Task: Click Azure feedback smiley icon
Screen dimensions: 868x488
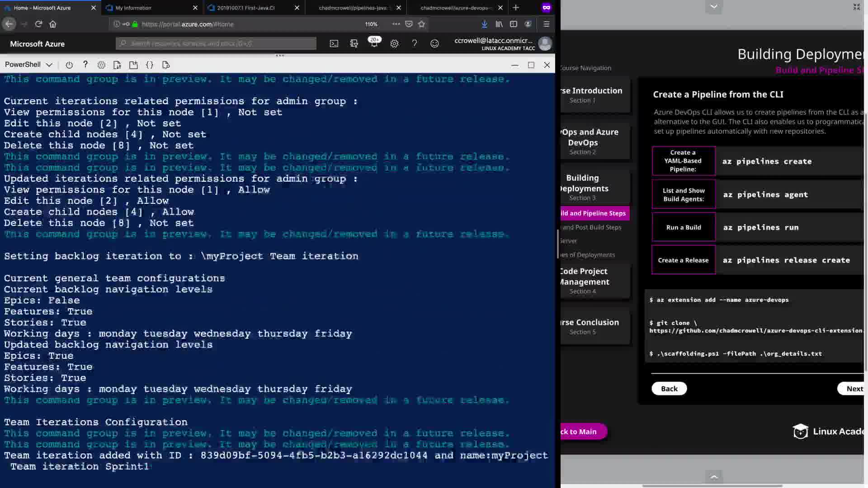Action: click(434, 44)
